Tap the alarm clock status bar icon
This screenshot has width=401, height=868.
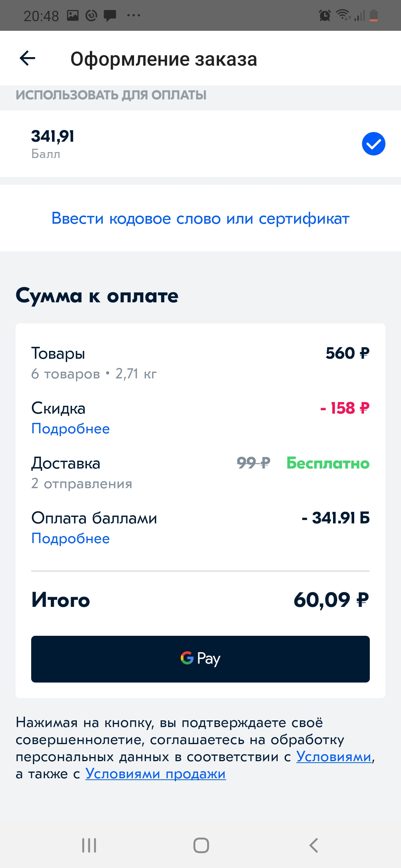tap(325, 15)
